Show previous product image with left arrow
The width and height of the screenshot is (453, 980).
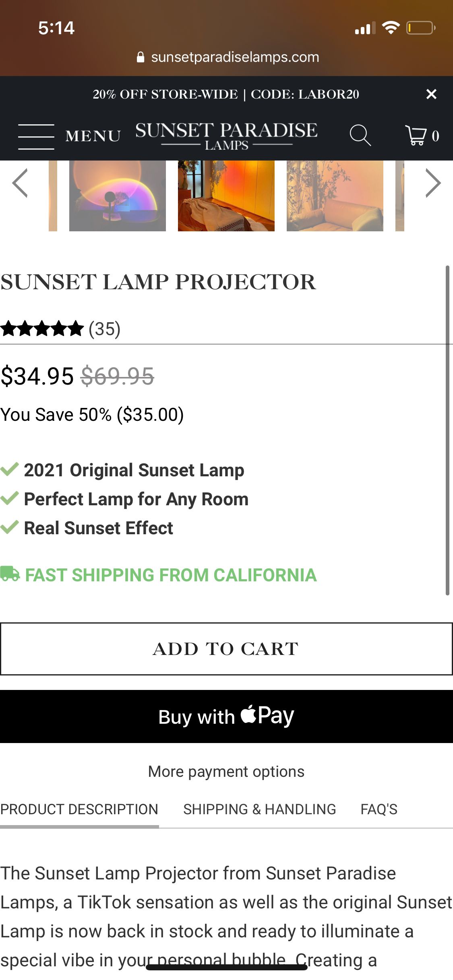(x=20, y=183)
